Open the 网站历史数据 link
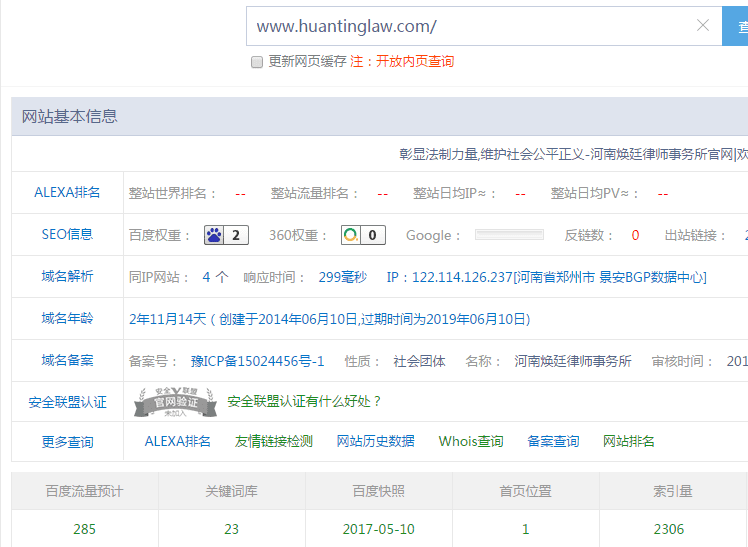 [x=375, y=441]
